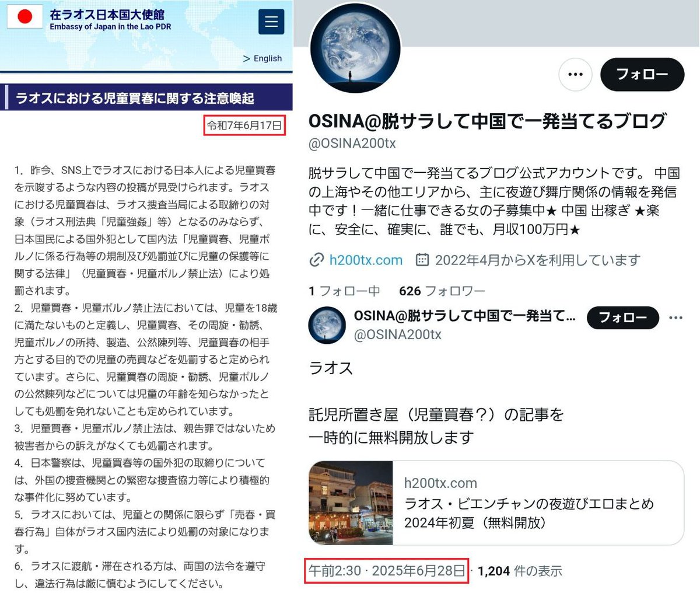The height and width of the screenshot is (593, 700).
Task: Follow OSINA from the tweet header
Action: 622,318
